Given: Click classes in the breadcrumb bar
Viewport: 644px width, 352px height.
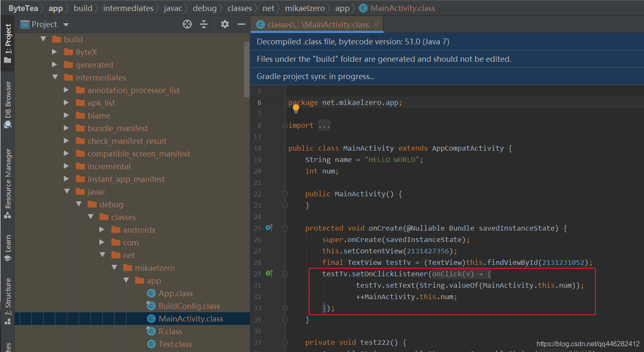Looking at the screenshot, I should tap(240, 8).
